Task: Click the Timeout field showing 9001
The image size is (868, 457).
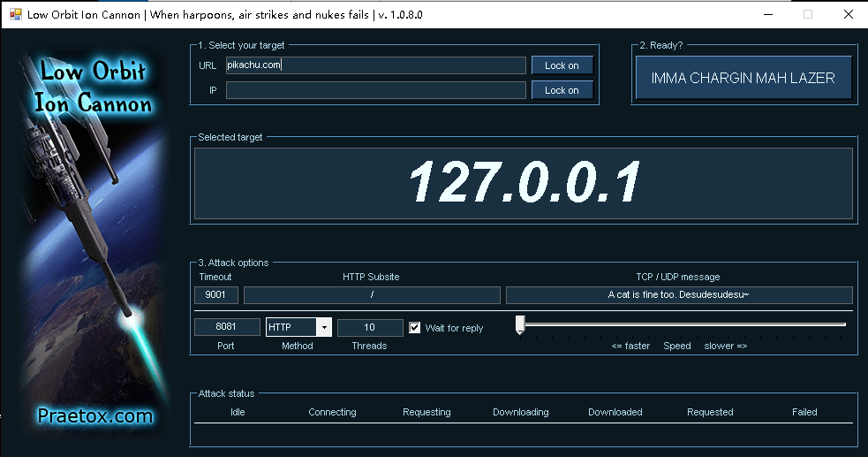Action: [215, 294]
